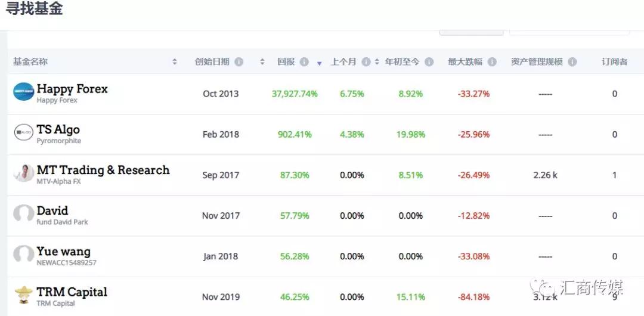This screenshot has height=316, width=644.
Task: Select subtitle NEWACC15489257
Action: point(66,262)
